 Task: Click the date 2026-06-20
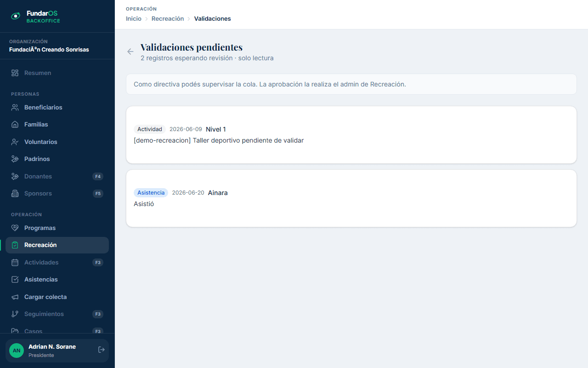tap(188, 193)
